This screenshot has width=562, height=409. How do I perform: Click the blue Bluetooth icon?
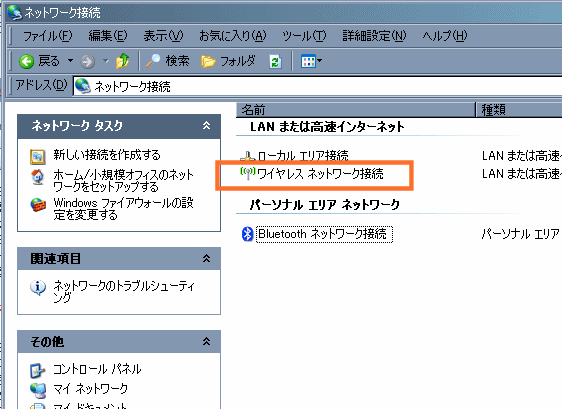247,234
